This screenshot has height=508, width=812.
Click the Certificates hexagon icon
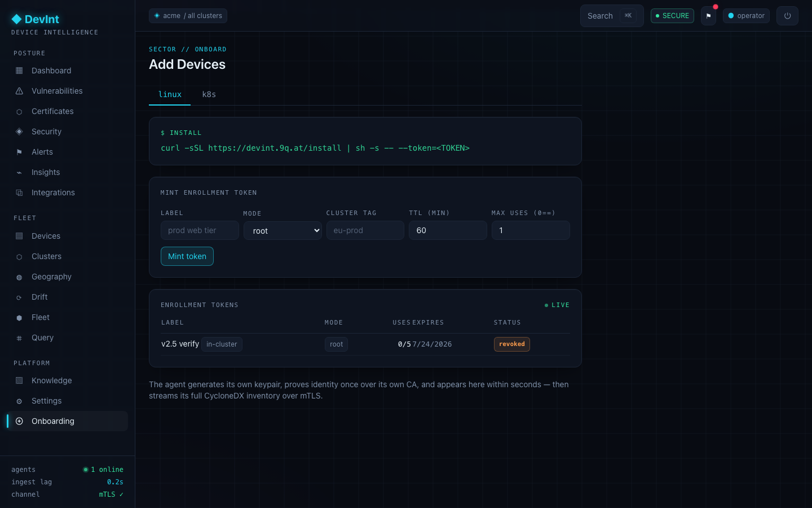click(x=19, y=112)
